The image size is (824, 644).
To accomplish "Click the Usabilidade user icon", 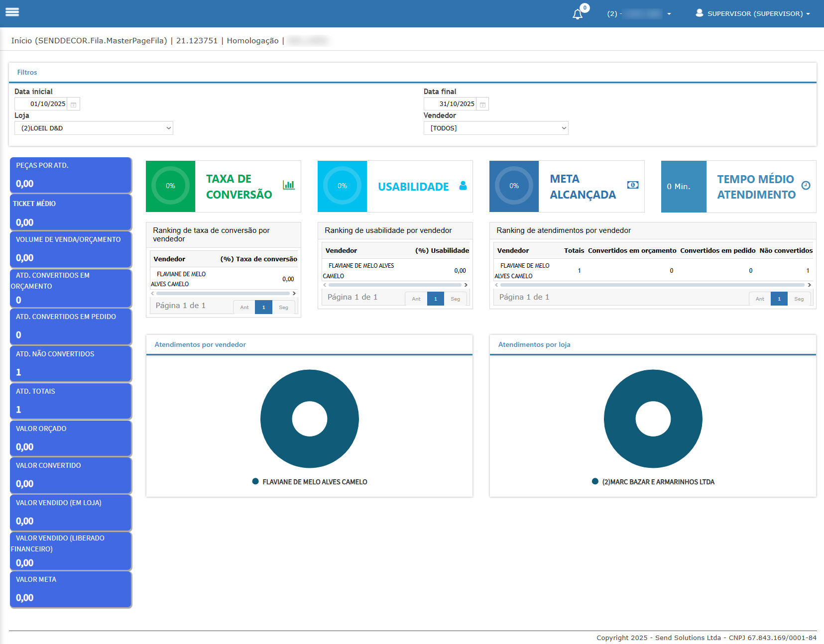I will click(x=463, y=186).
